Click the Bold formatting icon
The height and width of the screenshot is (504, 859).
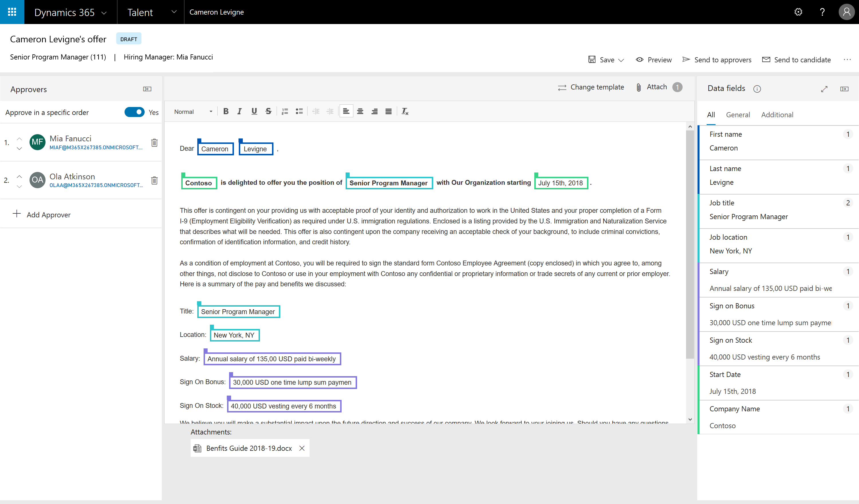tap(226, 111)
